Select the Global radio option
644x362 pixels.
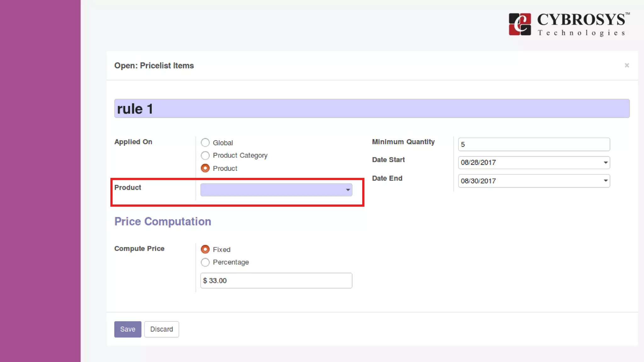coord(205,143)
